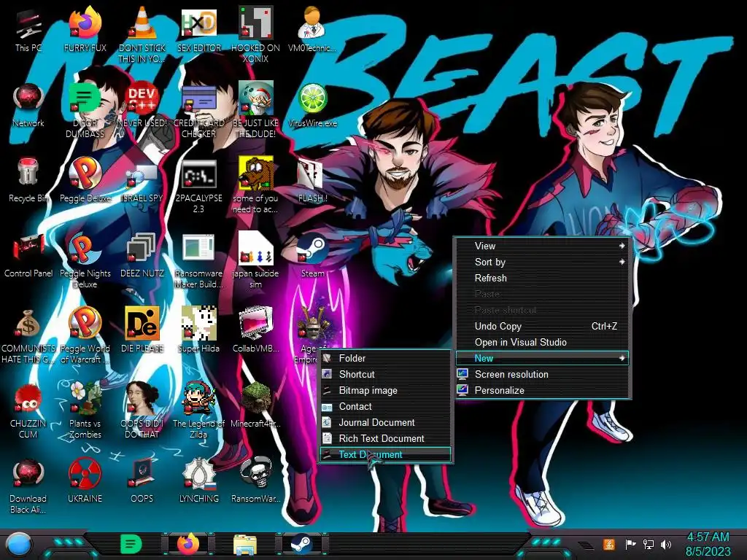Viewport: 747px width, 560px height.
Task: Open the clock showing 4:57 AM
Action: [x=708, y=544]
